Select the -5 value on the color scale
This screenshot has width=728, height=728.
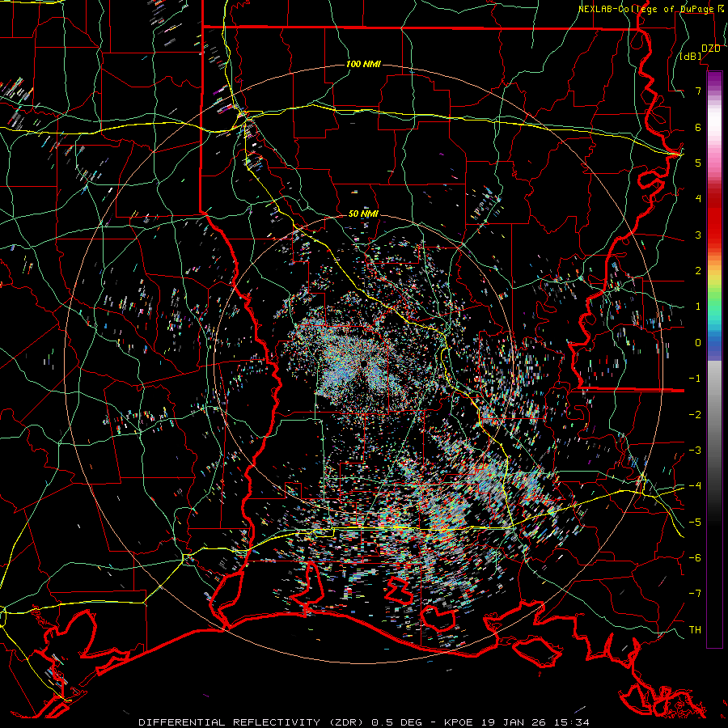[695, 523]
